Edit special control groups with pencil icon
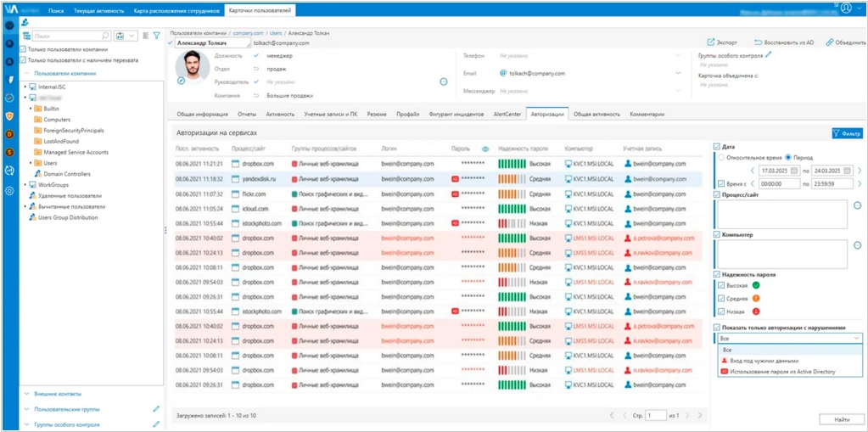Viewport: 868px width, 432px height. 769,54
